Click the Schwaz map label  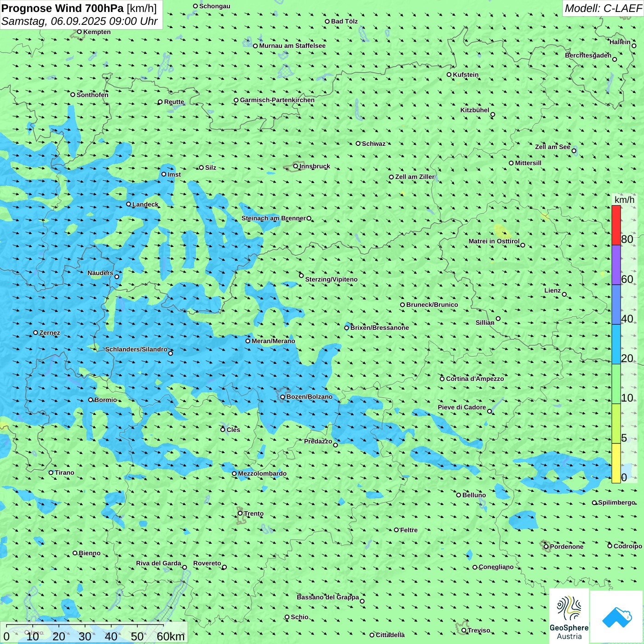coord(374,144)
